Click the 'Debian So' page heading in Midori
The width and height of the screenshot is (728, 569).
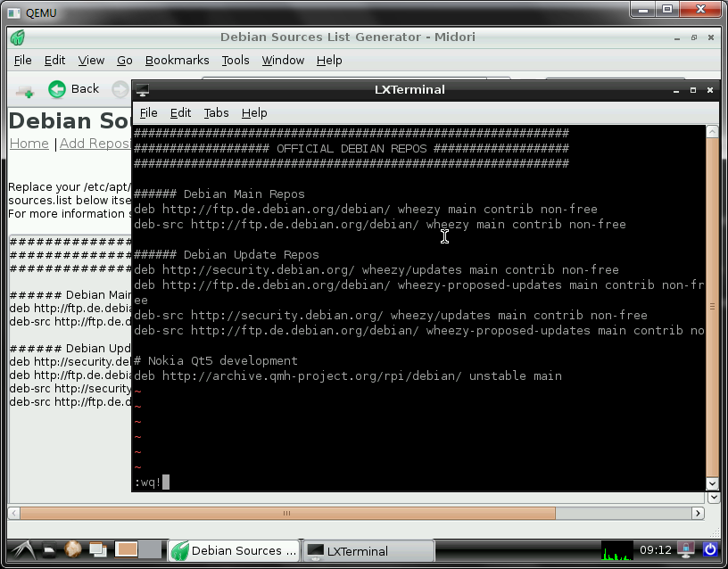70,120
